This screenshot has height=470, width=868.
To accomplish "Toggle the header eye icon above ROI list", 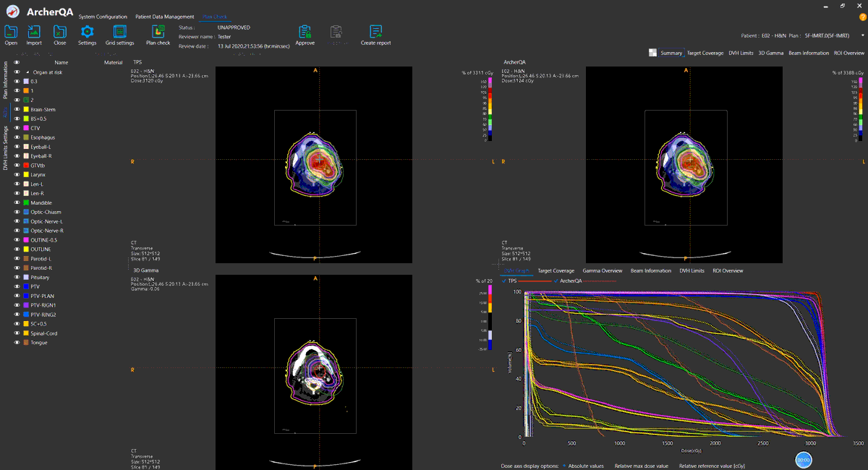I will point(17,63).
